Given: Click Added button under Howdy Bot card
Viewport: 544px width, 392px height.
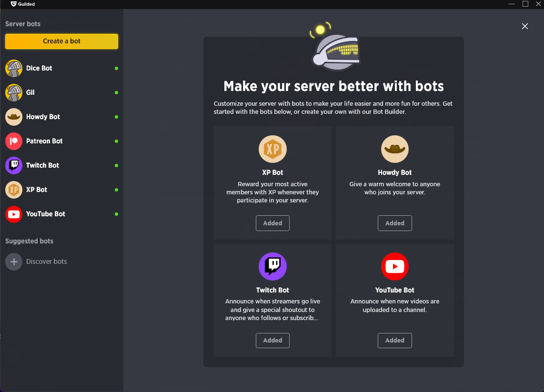Looking at the screenshot, I should click(395, 223).
